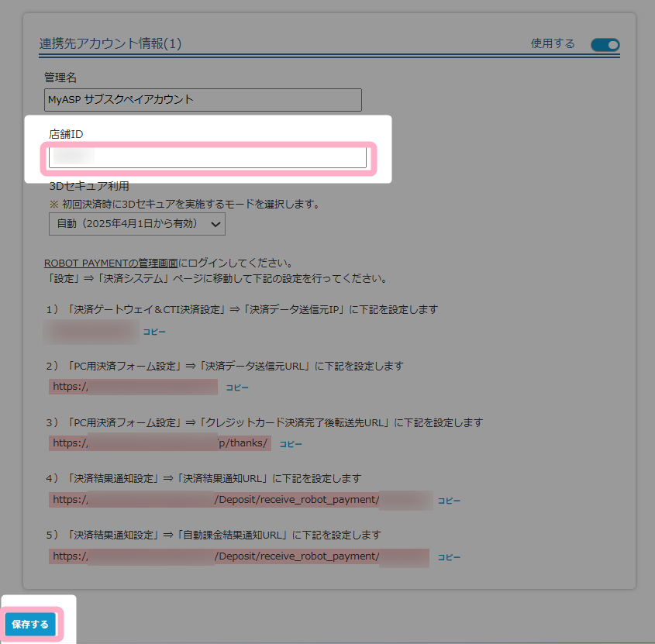The width and height of the screenshot is (655, 644).
Task: Select the step 2 https URL text
Action: coord(133,387)
